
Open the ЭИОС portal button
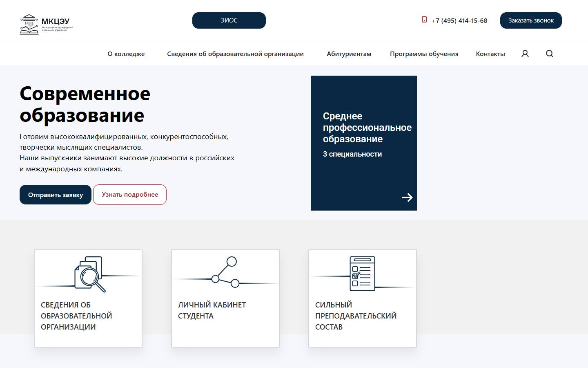pyautogui.click(x=229, y=20)
